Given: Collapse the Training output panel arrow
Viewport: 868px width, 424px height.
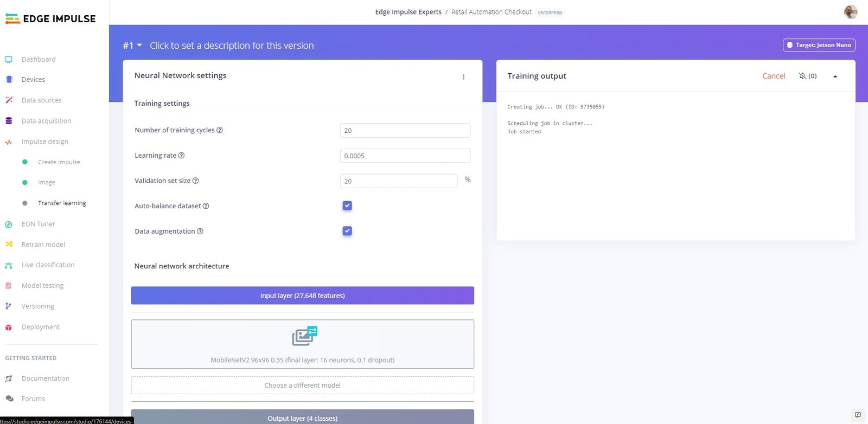Looking at the screenshot, I should click(x=835, y=76).
